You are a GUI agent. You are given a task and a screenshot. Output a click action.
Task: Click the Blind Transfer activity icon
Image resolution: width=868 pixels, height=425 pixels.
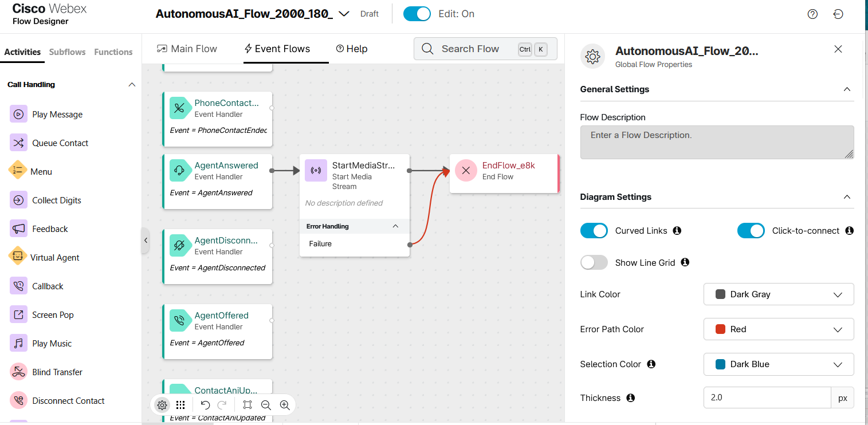pos(18,372)
